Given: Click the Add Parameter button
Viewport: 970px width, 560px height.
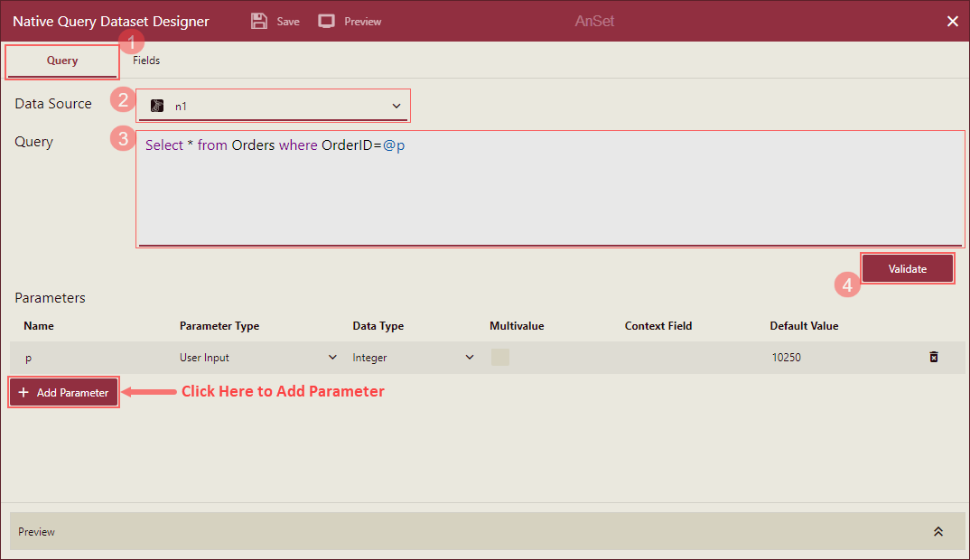Looking at the screenshot, I should tap(63, 392).
